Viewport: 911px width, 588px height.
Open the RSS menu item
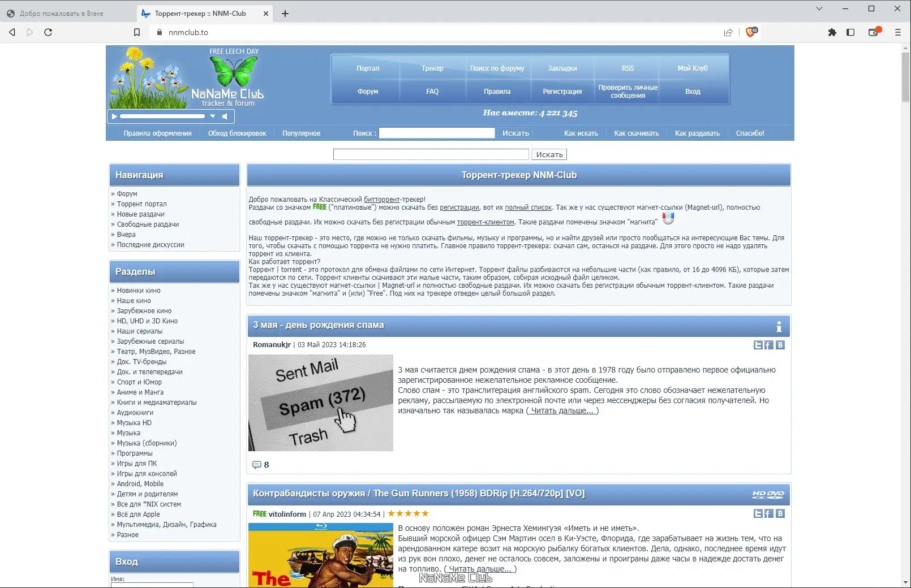(628, 68)
